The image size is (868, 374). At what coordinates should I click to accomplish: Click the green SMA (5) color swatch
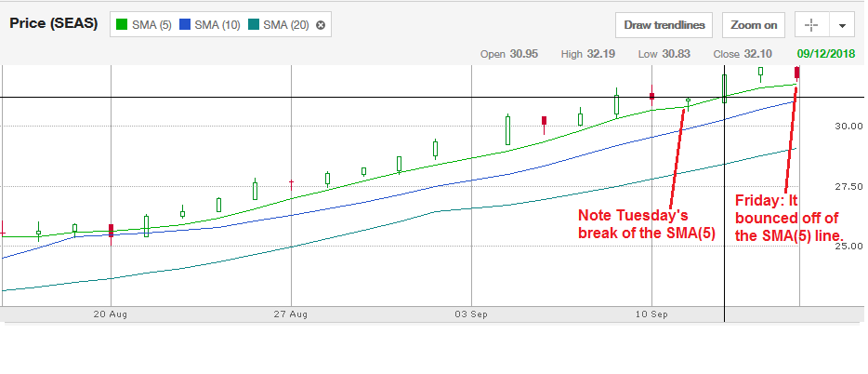pos(122,25)
